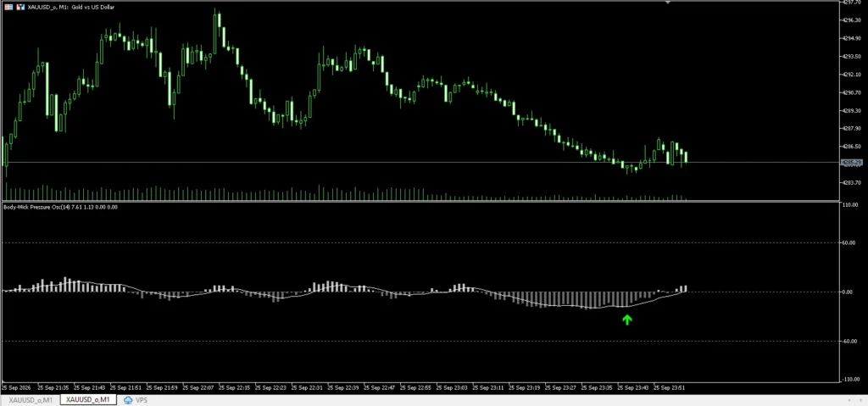This screenshot has height=406, width=868.
Task: Click the '25 Sep 23:03' time axis label
Action: (452, 387)
